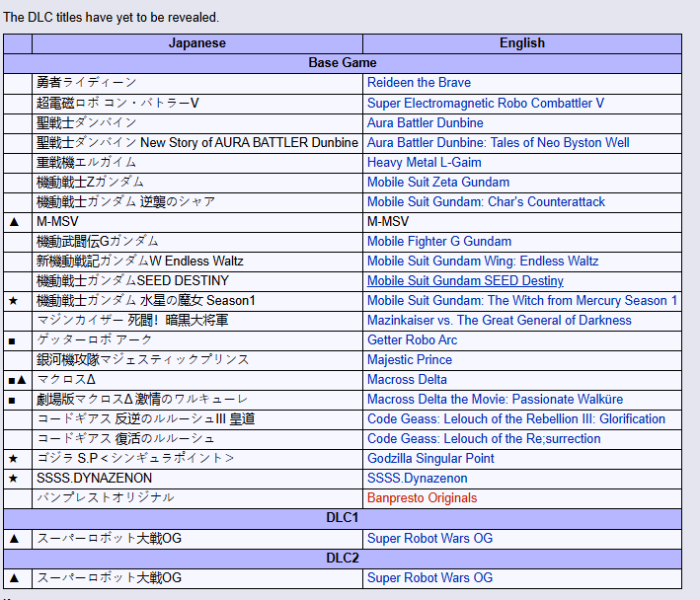This screenshot has width=700, height=600.
Task: Open The Witch from Mercury Season 1 link
Action: 522,300
